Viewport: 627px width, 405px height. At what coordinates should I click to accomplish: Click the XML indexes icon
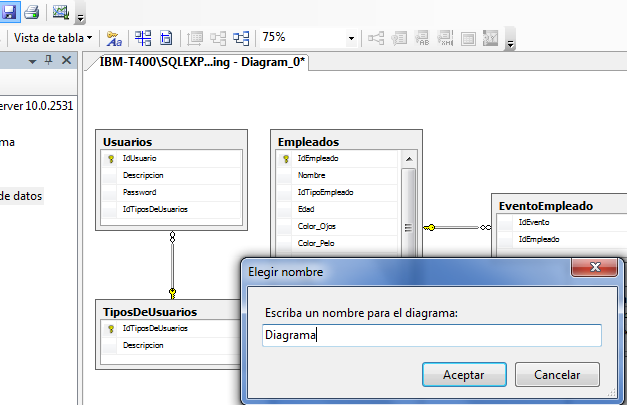tap(445, 38)
